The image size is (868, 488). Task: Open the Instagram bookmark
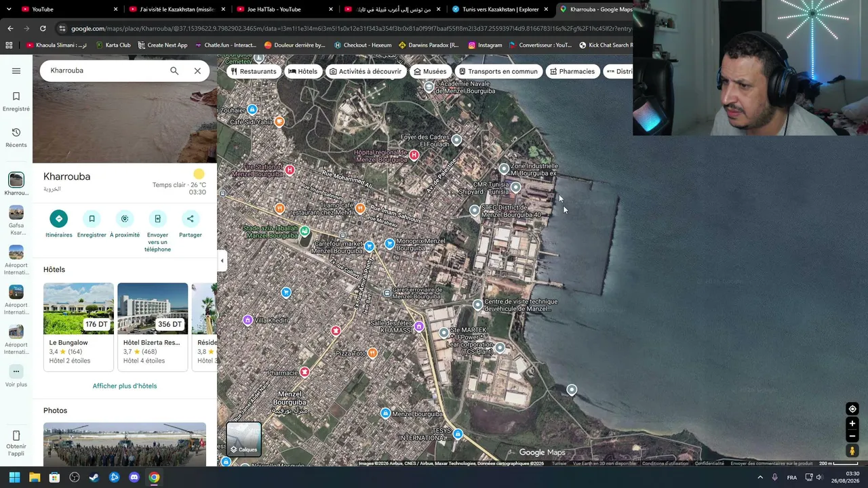click(485, 45)
